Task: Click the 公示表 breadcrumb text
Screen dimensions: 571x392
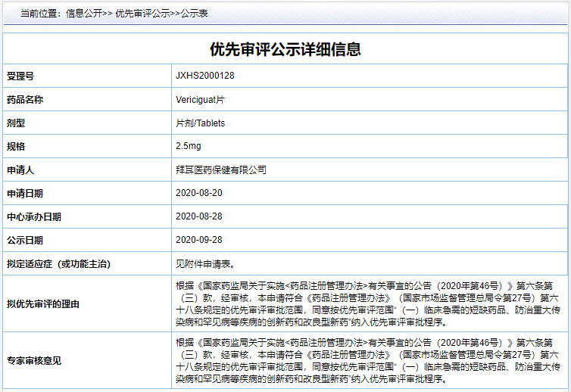Action: pos(194,14)
